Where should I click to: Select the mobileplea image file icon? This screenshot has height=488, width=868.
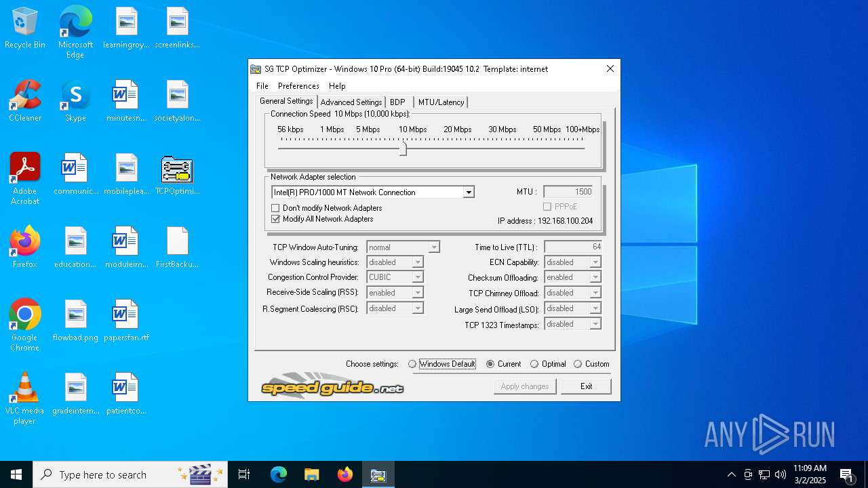click(126, 175)
